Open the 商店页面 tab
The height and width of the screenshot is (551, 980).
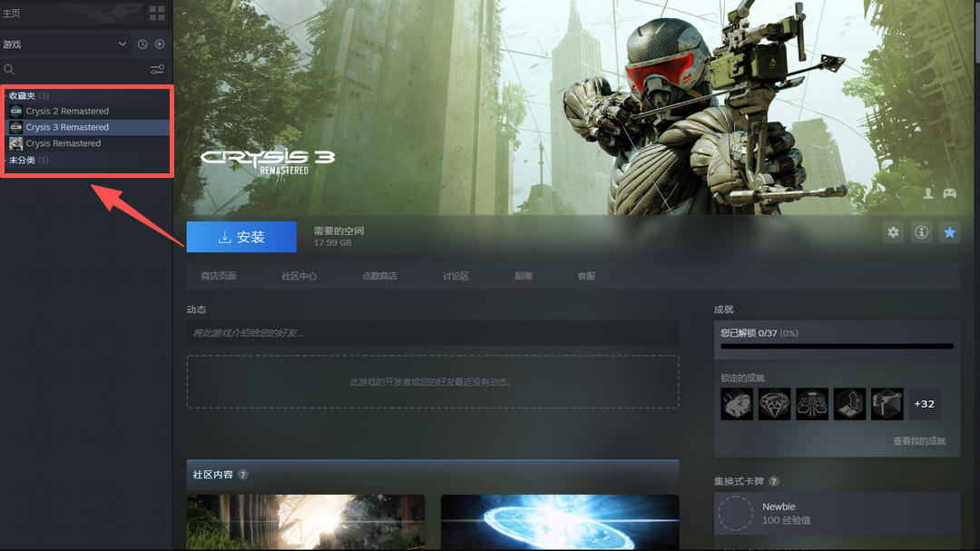(x=218, y=276)
